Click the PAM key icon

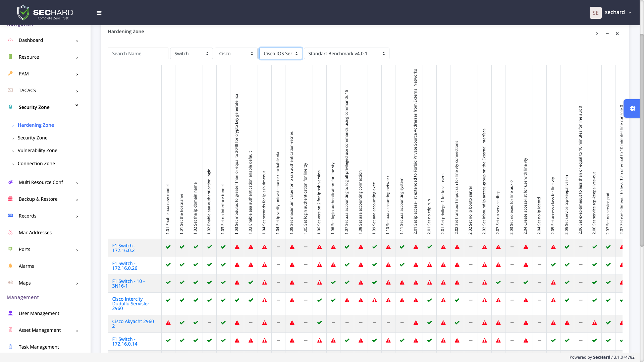tap(10, 73)
